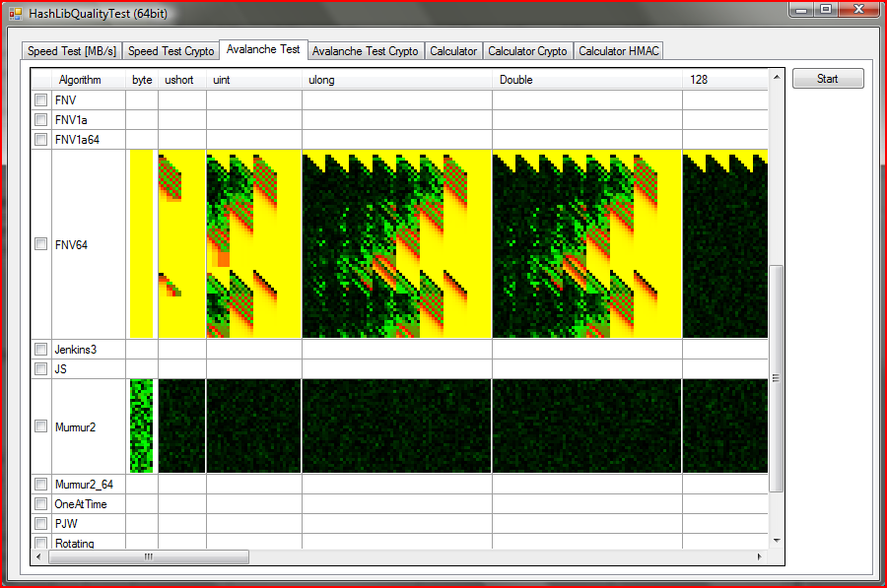Viewport: 887px width, 588px height.
Task: Select the FNV1a64 algorithm name
Action: click(77, 140)
